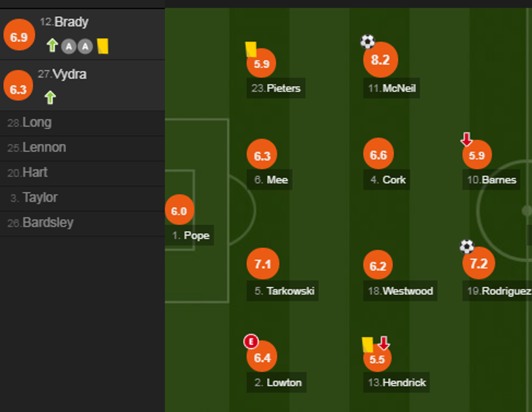
Task: Click Barnes's red substitution-off arrow
Action: [x=466, y=140]
